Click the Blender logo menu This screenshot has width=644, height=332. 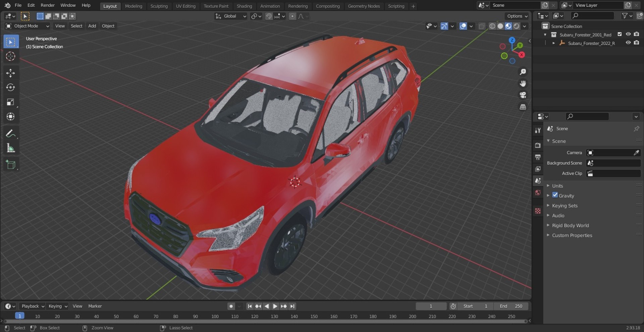click(x=7, y=5)
